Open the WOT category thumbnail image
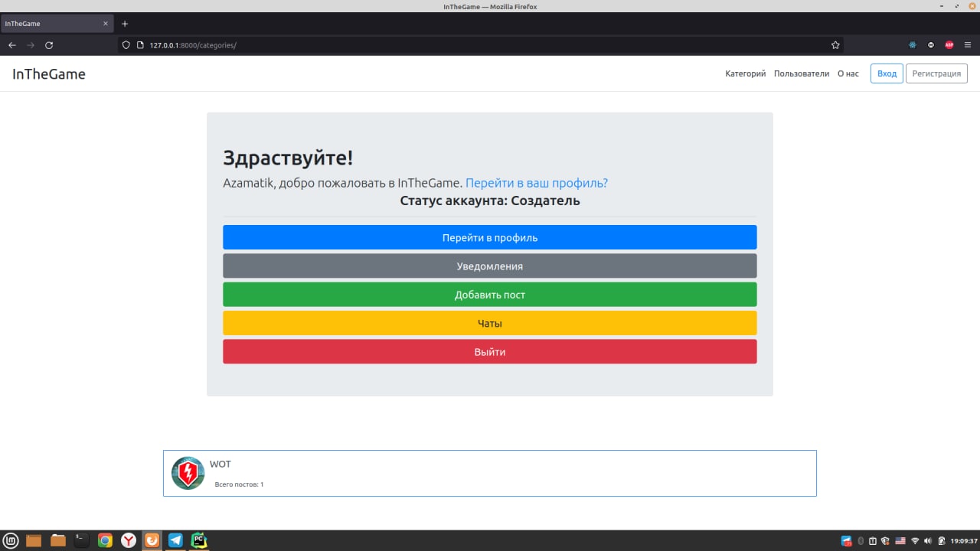 pyautogui.click(x=188, y=473)
